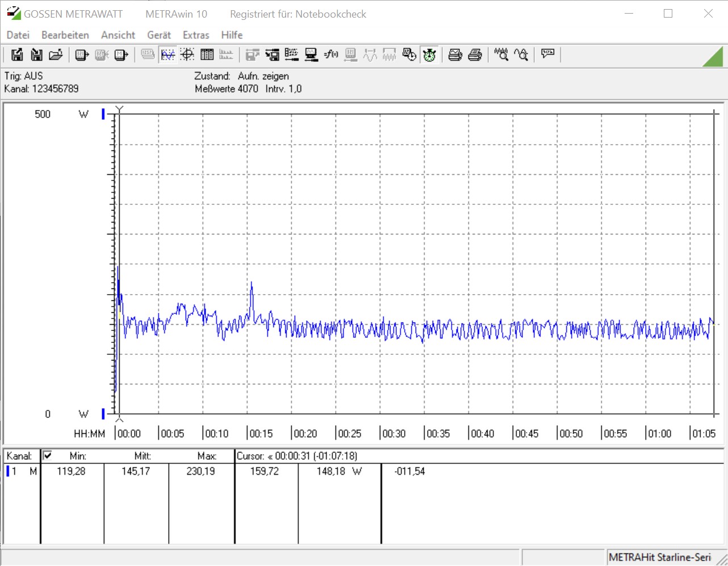Click the cursor marker at graph top
This screenshot has width=728, height=566.
pos(119,108)
